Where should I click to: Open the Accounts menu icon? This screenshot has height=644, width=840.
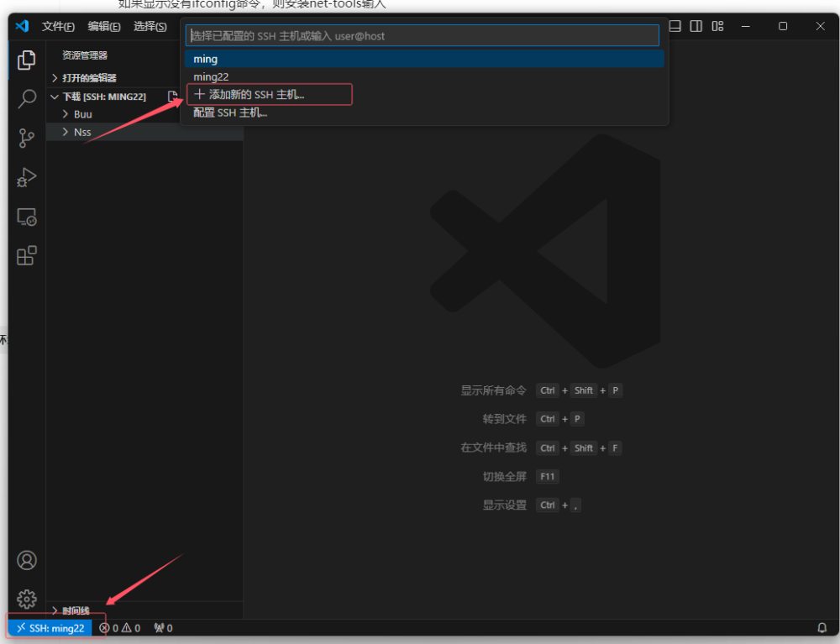pyautogui.click(x=27, y=560)
